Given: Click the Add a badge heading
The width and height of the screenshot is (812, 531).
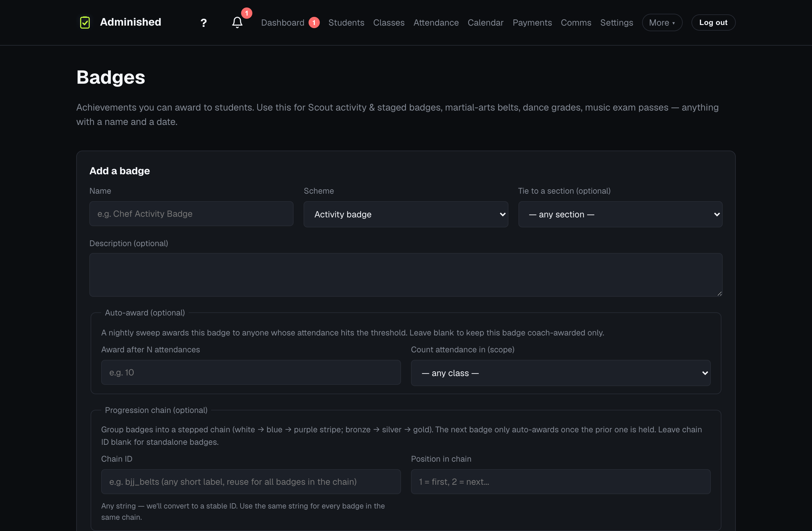Looking at the screenshot, I should 119,171.
